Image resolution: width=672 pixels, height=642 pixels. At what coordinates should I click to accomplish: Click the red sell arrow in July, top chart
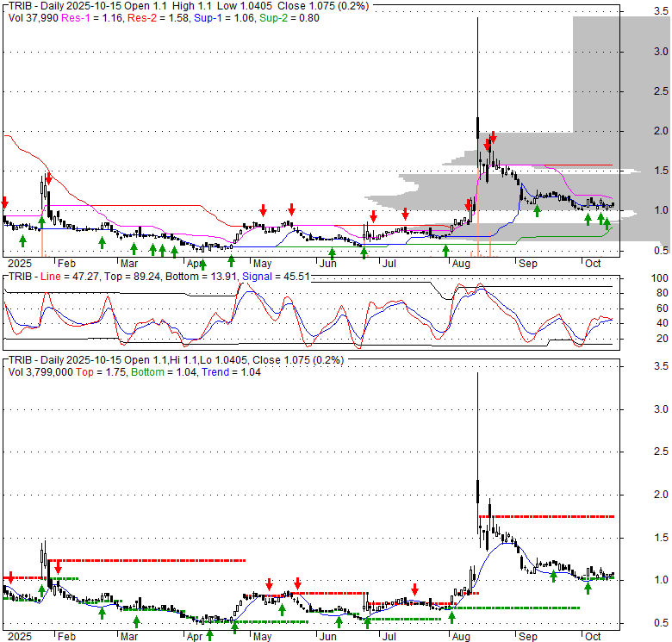click(405, 214)
